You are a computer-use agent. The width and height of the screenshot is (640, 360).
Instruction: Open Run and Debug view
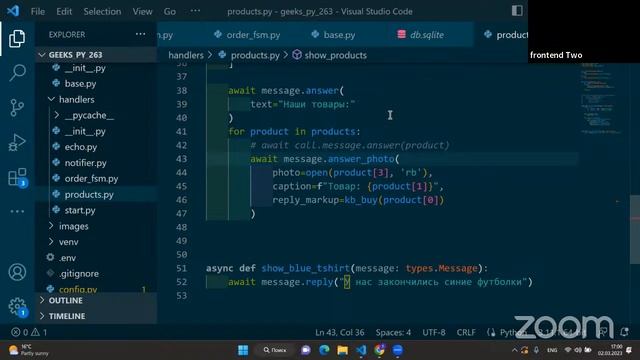(17, 142)
